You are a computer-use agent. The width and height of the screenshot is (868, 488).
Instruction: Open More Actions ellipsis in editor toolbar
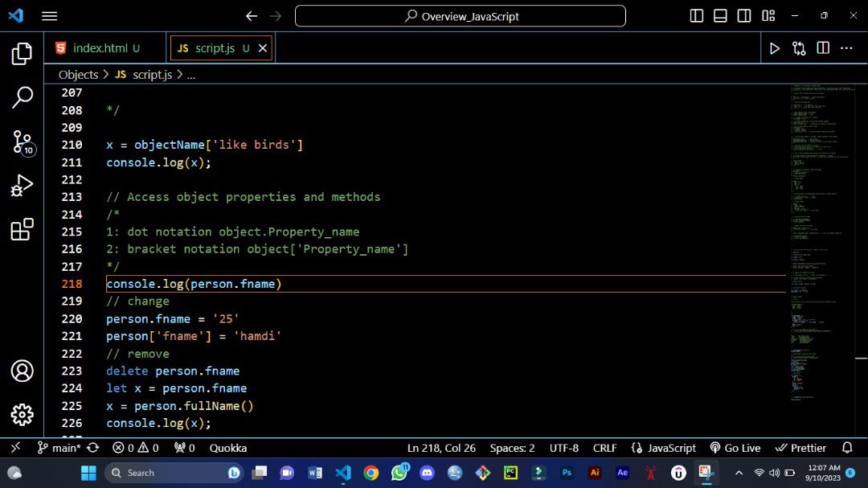click(846, 48)
